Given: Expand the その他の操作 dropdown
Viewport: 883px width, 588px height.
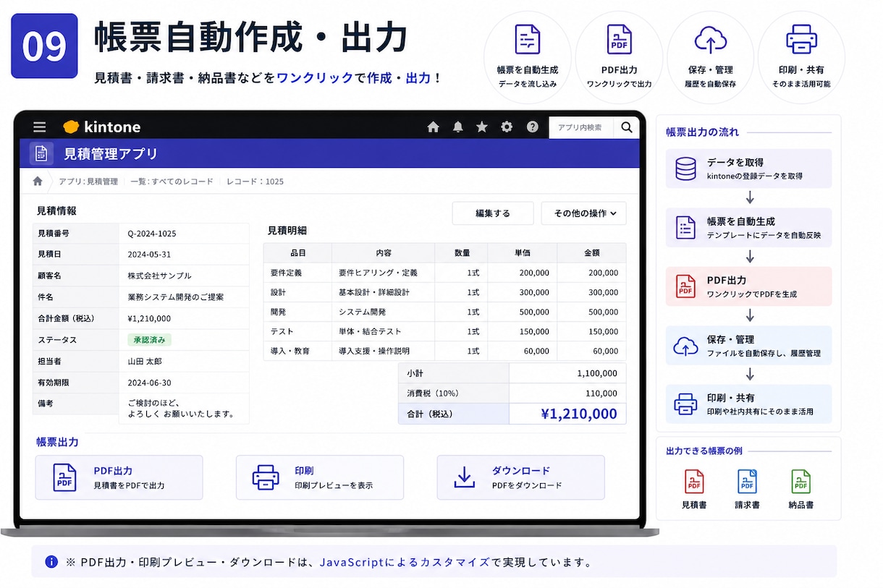Looking at the screenshot, I should click(x=584, y=213).
